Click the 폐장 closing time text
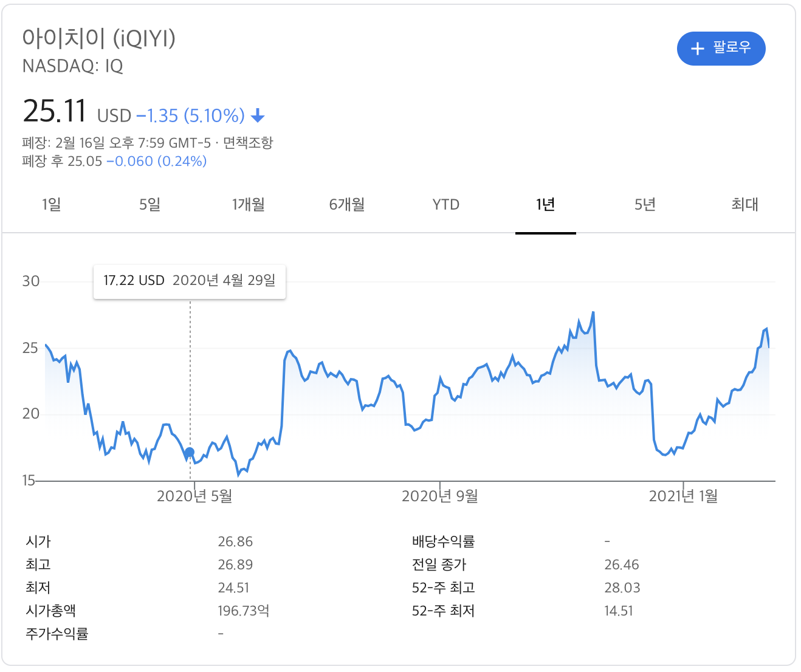 coord(117,143)
